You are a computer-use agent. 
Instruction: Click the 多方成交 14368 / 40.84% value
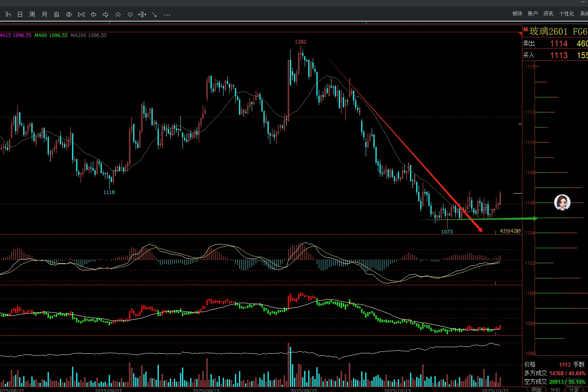coord(567,373)
